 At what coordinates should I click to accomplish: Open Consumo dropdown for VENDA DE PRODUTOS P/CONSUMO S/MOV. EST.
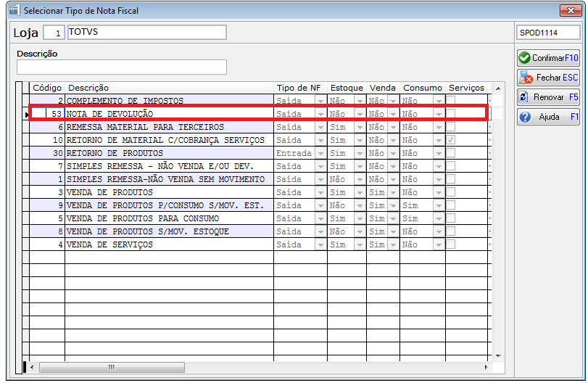tap(439, 205)
